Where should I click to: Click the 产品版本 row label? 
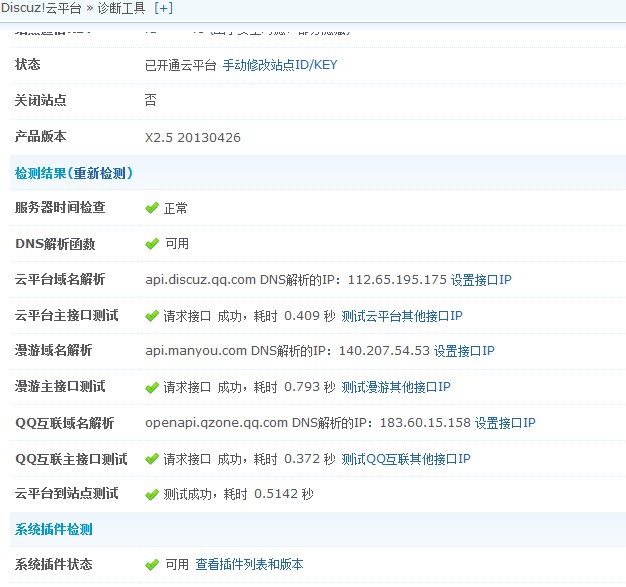(x=40, y=136)
